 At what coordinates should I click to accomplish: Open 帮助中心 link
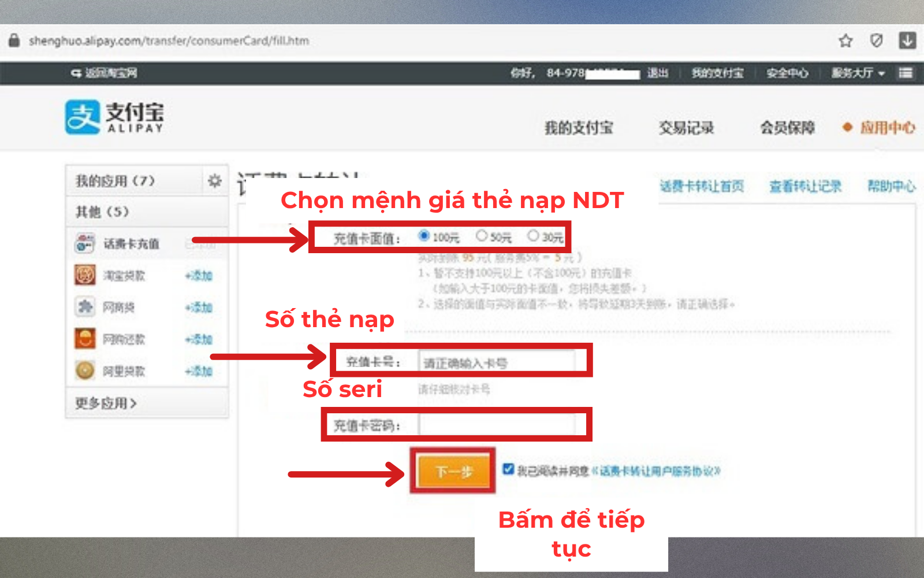point(892,186)
